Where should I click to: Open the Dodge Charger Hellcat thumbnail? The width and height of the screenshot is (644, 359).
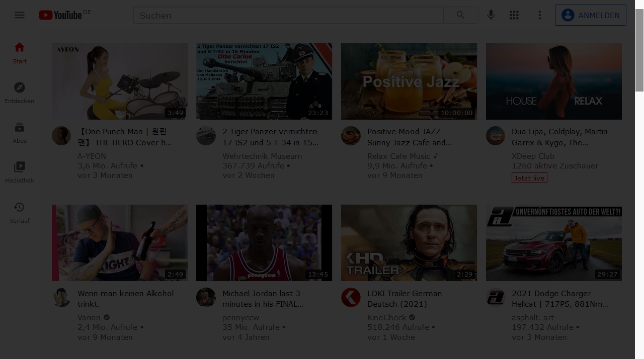[x=554, y=243]
